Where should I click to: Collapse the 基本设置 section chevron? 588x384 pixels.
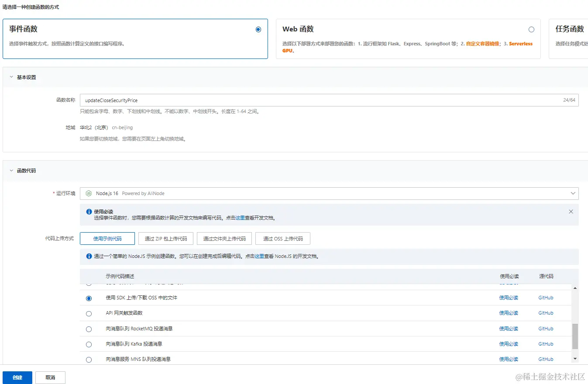point(11,77)
